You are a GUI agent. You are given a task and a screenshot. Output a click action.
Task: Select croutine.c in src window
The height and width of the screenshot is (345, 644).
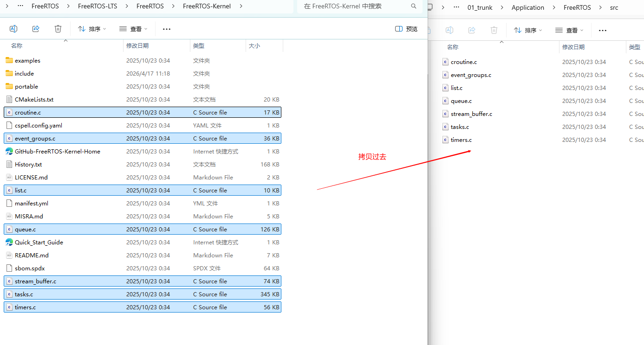464,62
